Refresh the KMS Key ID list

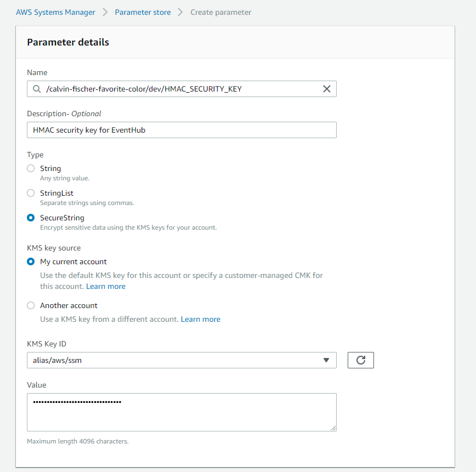(x=361, y=360)
